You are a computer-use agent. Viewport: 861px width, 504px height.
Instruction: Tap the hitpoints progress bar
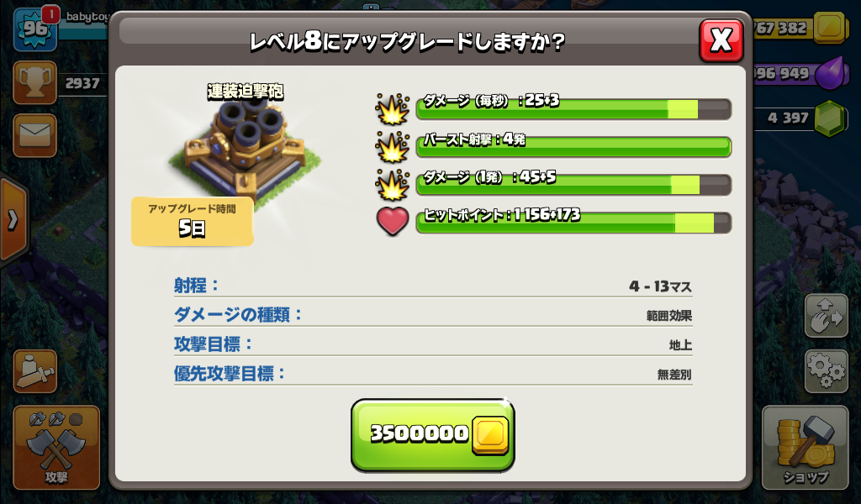[573, 223]
